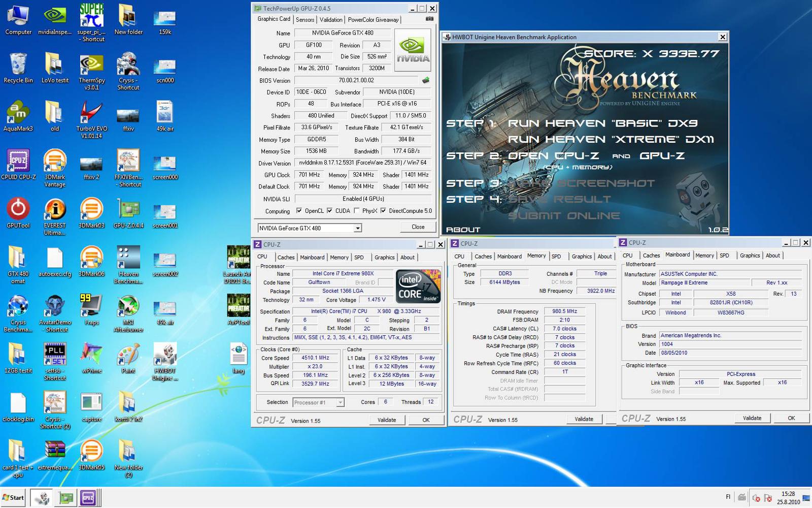Viewport: 812px width, 508px height.
Task: Open HWBOT Unigine desktop icon
Action: [165, 361]
